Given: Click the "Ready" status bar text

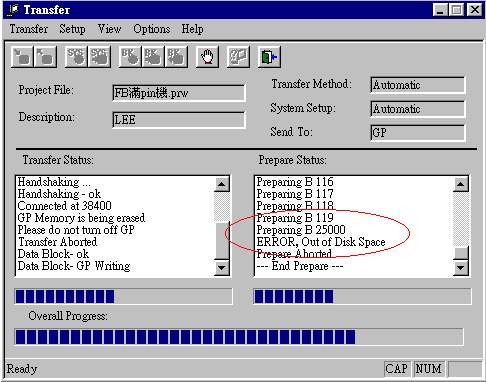Looking at the screenshot, I should (22, 369).
